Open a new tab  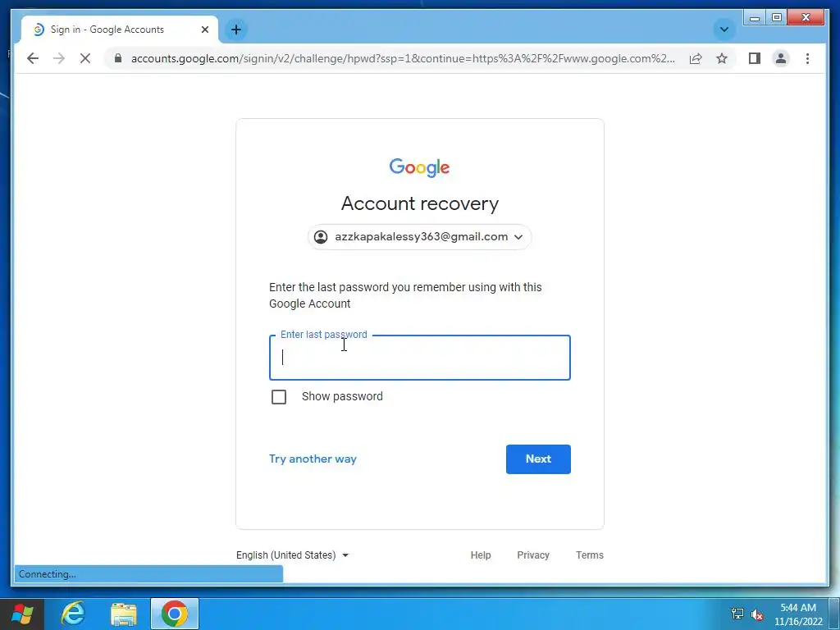point(236,30)
